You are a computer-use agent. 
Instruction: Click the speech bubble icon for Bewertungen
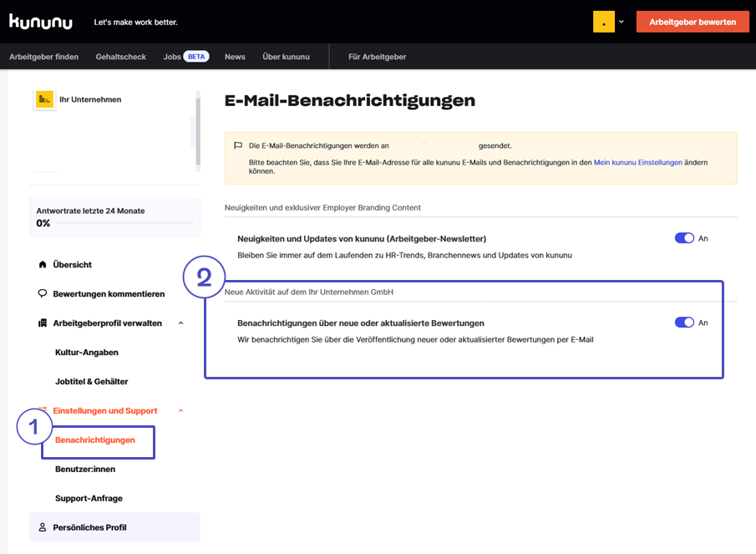[43, 294]
